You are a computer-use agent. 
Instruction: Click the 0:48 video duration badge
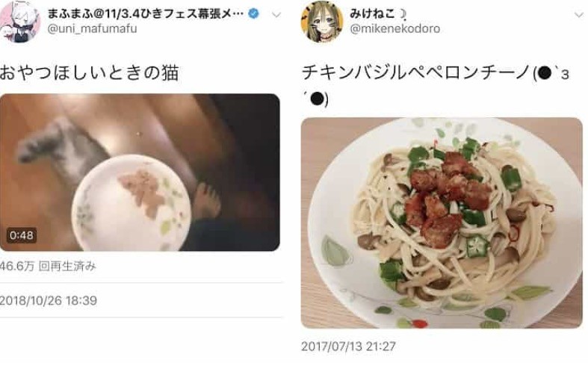[22, 235]
